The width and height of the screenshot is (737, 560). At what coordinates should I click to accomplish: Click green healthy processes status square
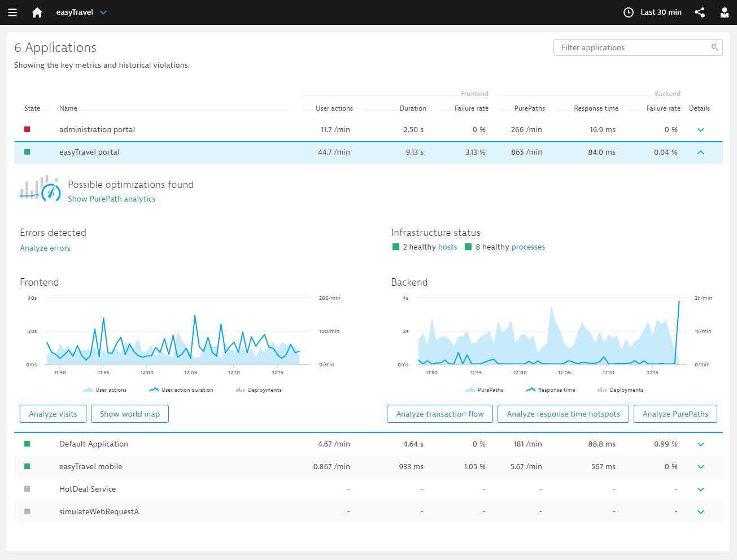tap(468, 247)
